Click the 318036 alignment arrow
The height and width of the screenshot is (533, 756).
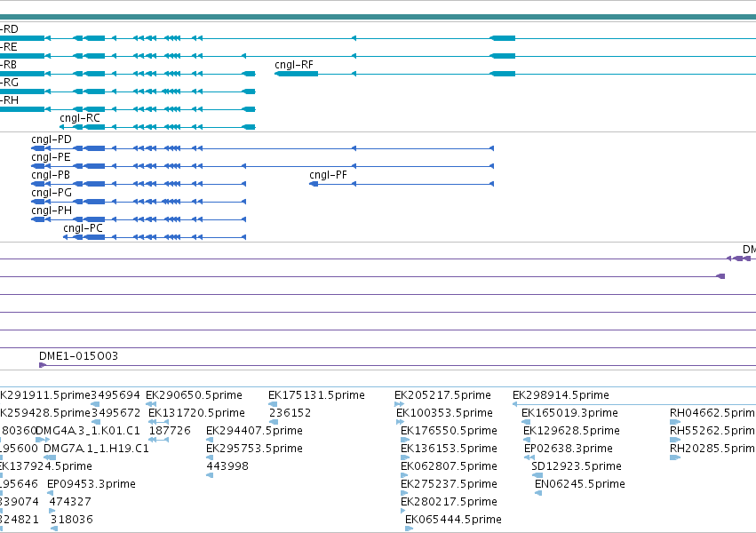click(54, 529)
